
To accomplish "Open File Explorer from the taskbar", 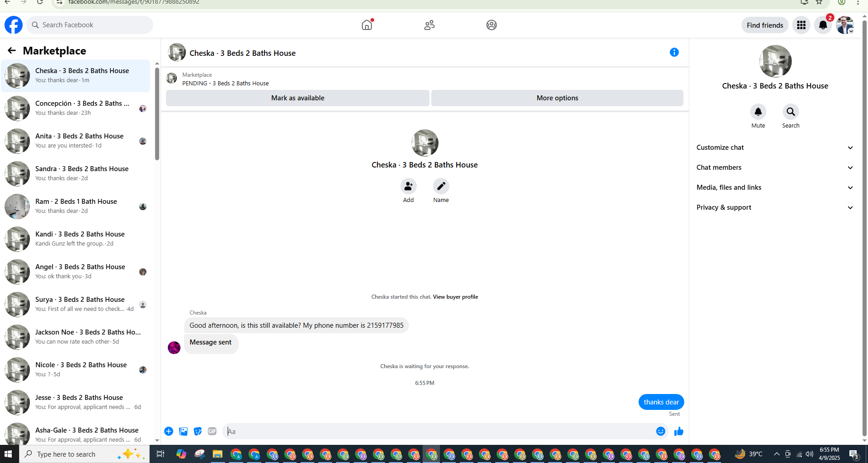I will coord(218,454).
